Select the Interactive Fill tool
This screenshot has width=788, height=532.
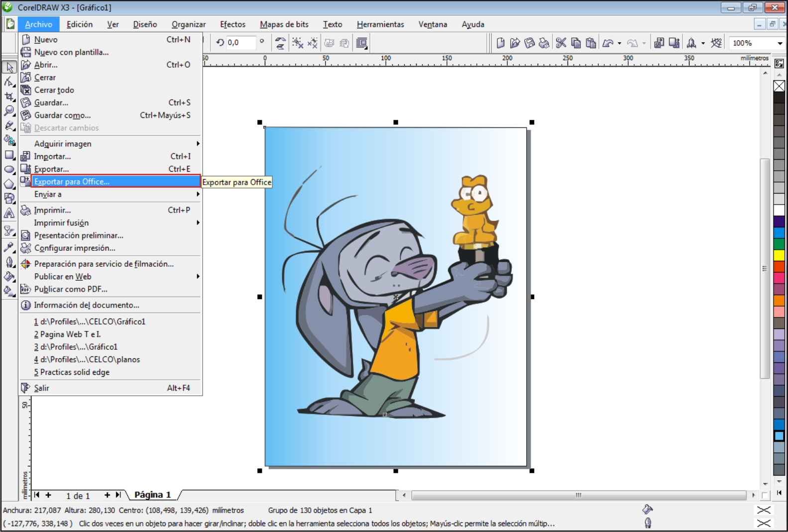point(9,291)
